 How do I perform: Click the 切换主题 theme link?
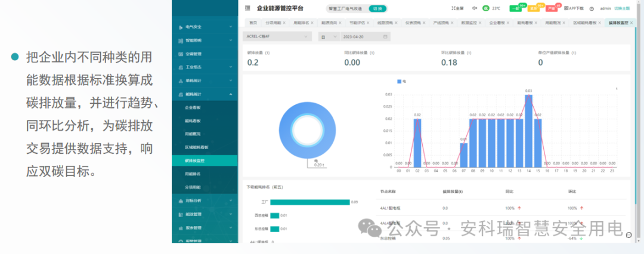(622, 8)
